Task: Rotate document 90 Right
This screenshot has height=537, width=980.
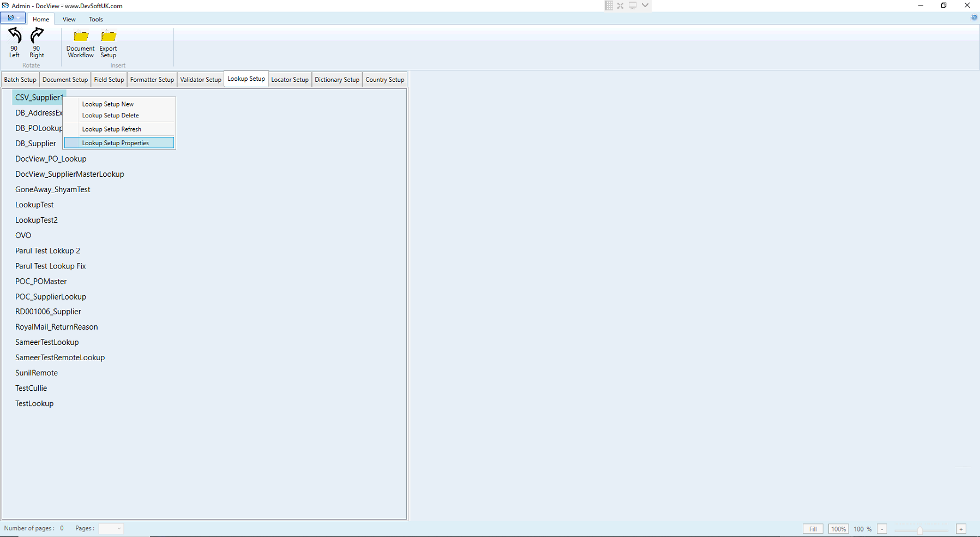Action: click(x=37, y=44)
